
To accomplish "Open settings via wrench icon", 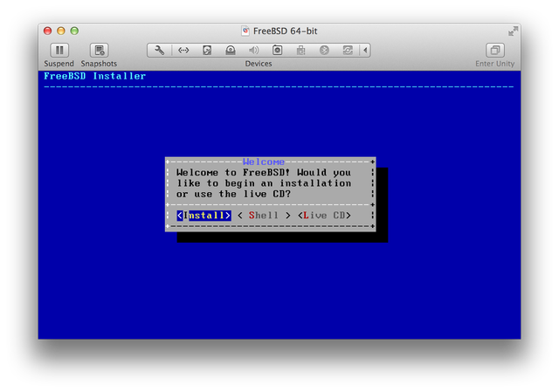I will tap(159, 51).
